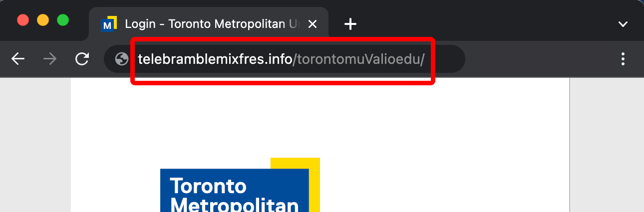Click the Toronto Metropolitan favicon in the tab

coord(108,23)
